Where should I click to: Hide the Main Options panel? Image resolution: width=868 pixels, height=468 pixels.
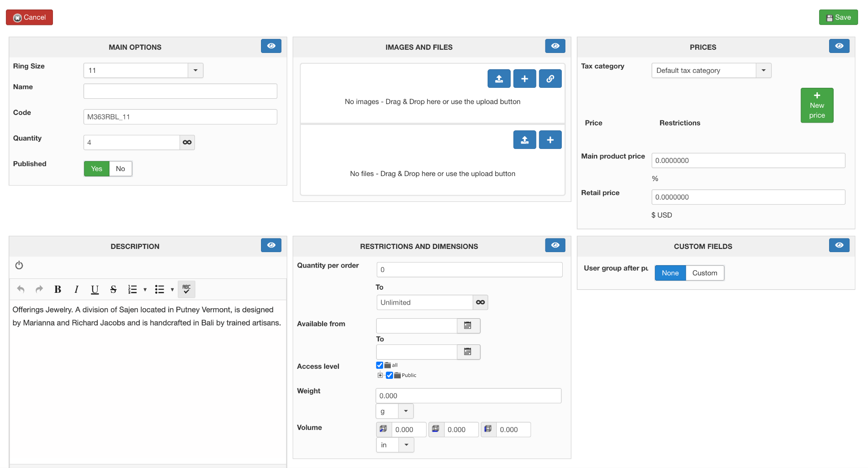tap(271, 46)
